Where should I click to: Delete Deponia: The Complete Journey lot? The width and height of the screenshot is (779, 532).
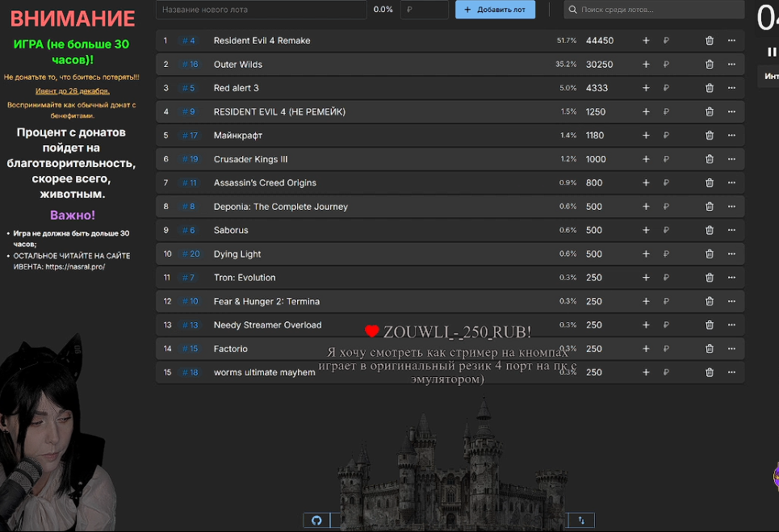pyautogui.click(x=710, y=207)
